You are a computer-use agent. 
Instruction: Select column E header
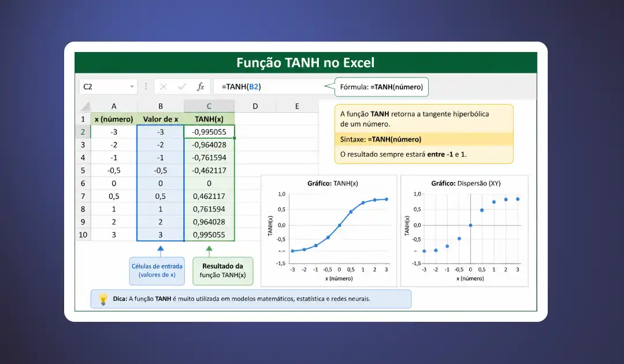pyautogui.click(x=297, y=106)
